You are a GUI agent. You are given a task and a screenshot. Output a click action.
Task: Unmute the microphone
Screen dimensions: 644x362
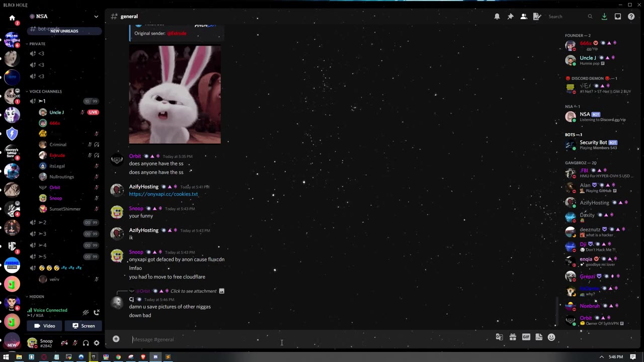click(x=75, y=343)
